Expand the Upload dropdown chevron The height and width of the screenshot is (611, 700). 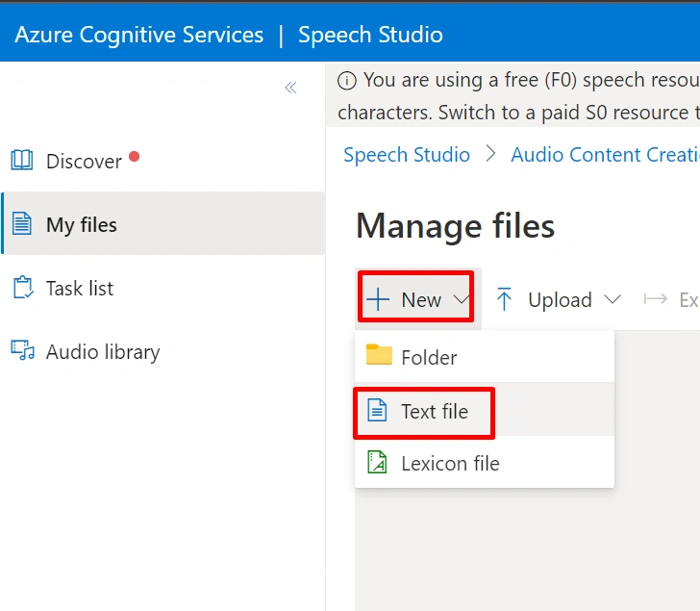click(612, 299)
